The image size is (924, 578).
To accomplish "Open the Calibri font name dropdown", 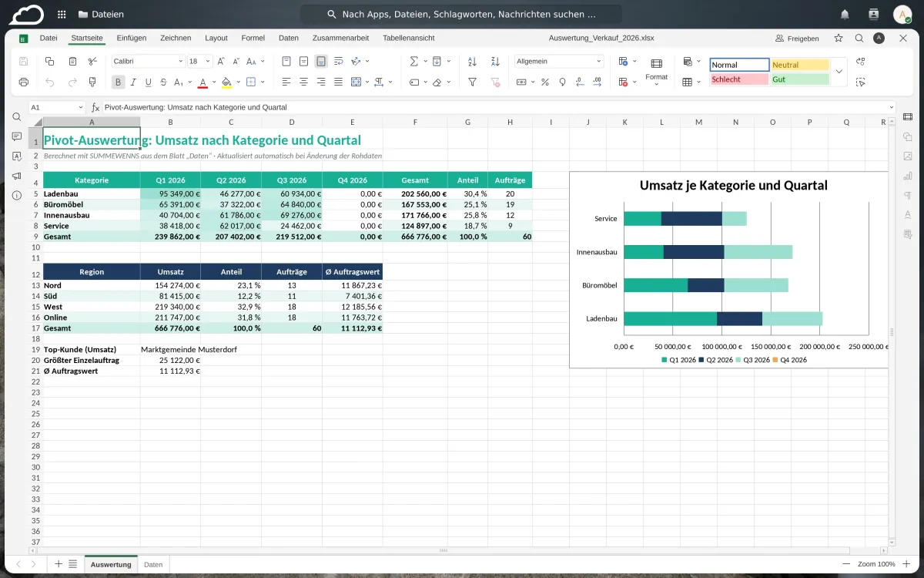I will (x=181, y=61).
